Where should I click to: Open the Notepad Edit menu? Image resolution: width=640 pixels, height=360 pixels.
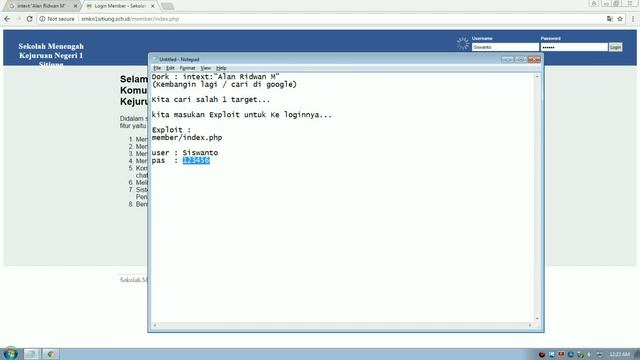click(170, 68)
